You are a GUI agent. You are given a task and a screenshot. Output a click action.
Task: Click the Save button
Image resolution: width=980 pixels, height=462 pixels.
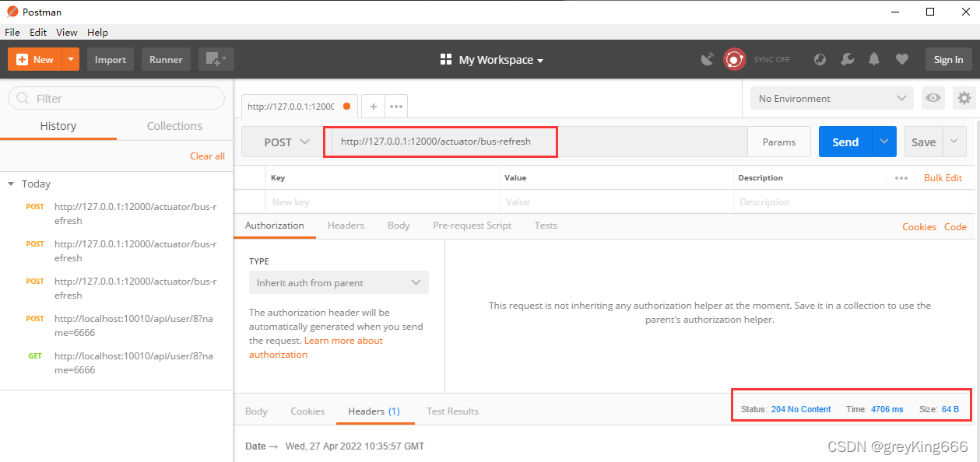point(924,142)
